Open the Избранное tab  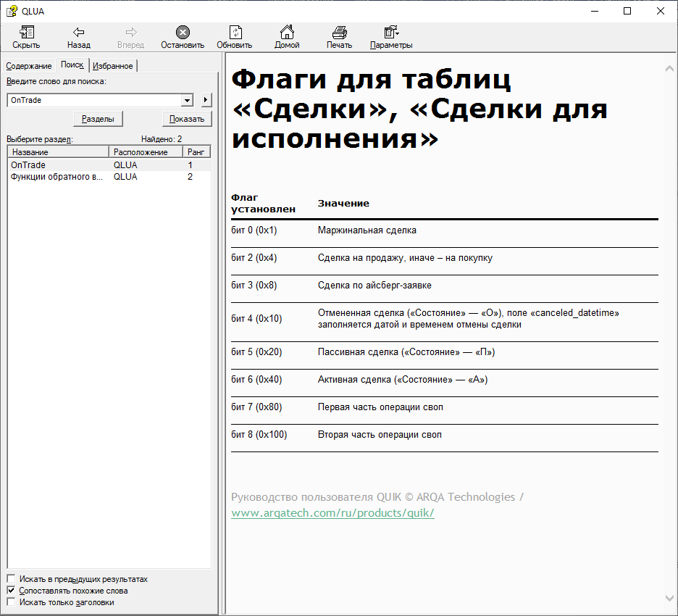[114, 66]
